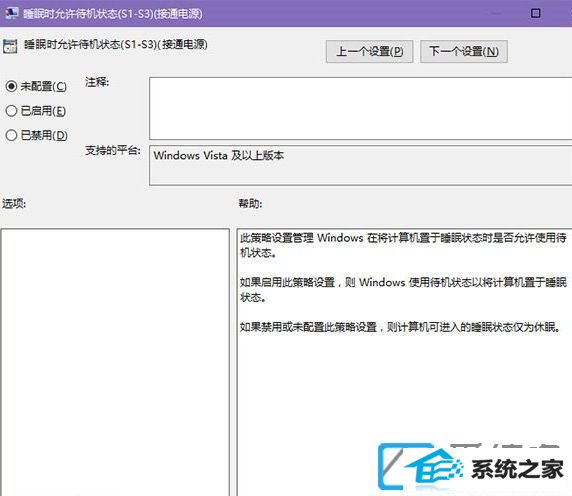Click the help paragraph starting 如果启用此策略设置
This screenshot has height=496, width=572.
[403, 290]
